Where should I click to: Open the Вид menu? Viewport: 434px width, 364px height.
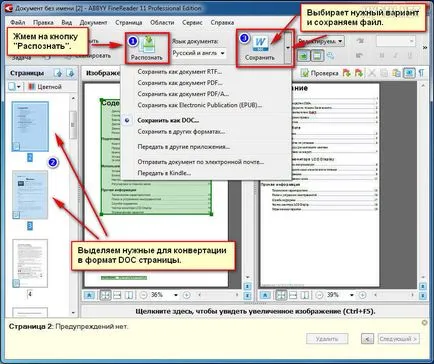(x=67, y=23)
